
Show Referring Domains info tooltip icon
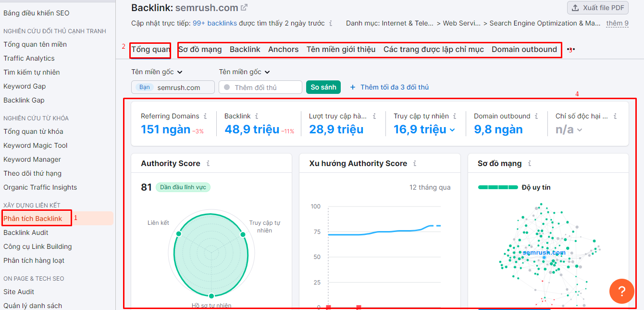point(205,116)
